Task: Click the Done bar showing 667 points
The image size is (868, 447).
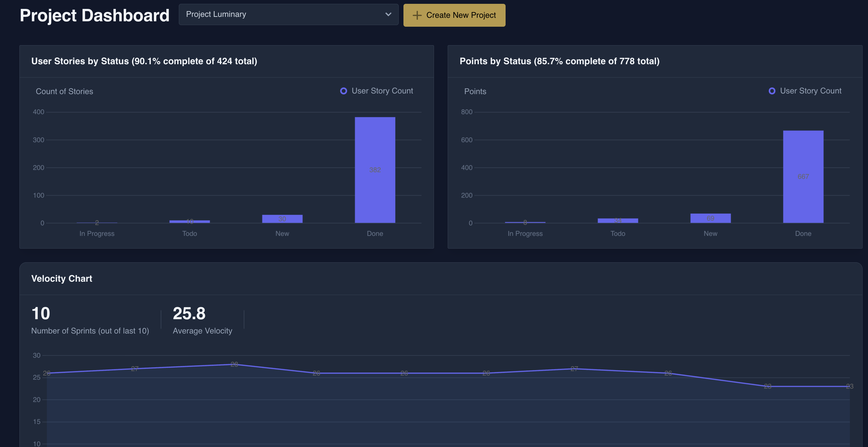Action: coord(803,177)
